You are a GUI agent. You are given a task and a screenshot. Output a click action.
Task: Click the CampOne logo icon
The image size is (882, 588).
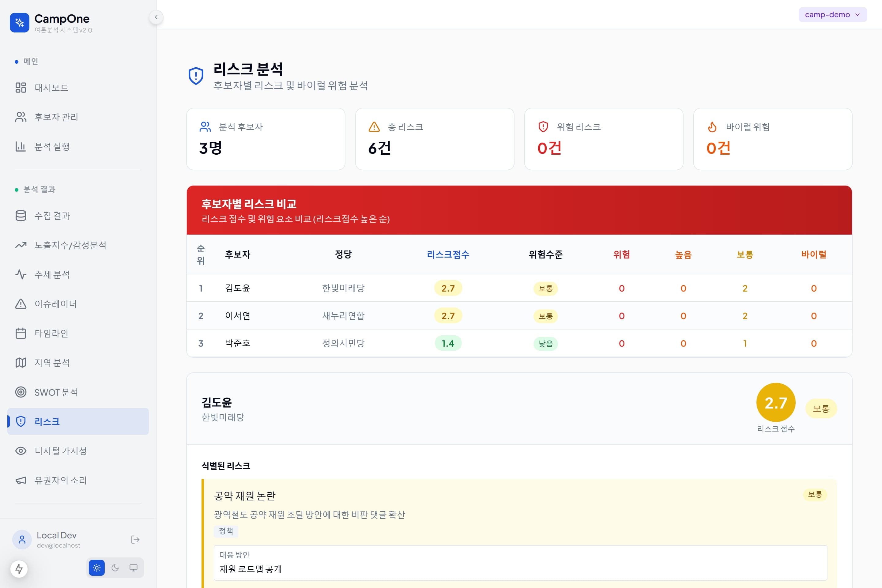[20, 22]
